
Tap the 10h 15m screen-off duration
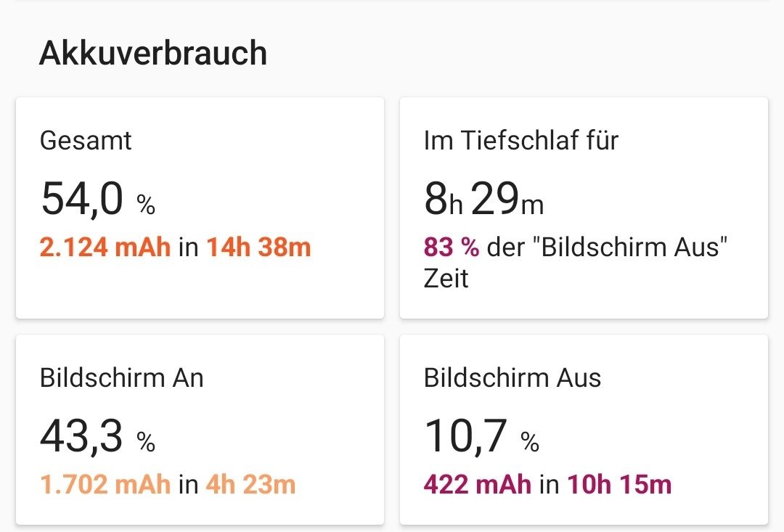pos(619,484)
